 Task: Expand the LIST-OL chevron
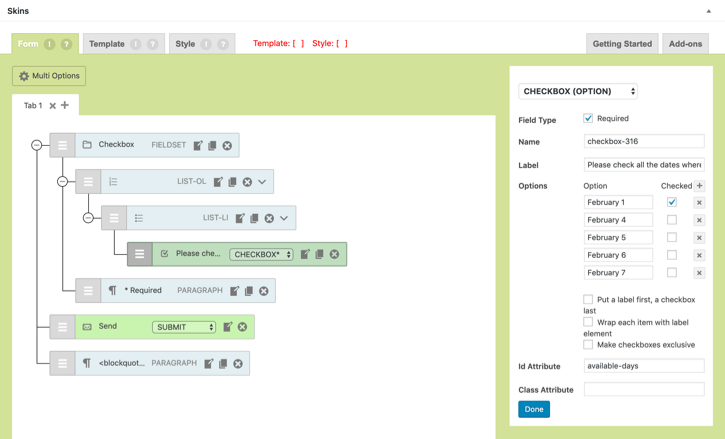coord(262,182)
